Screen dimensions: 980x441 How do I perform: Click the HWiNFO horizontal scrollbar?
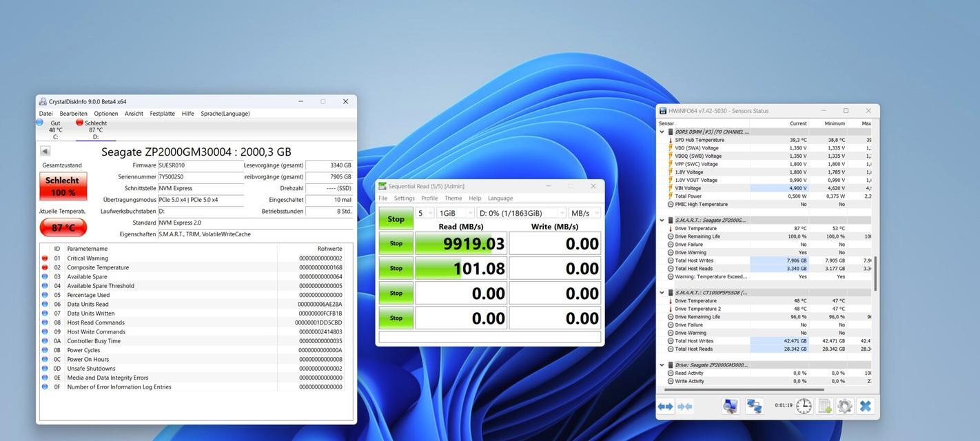coord(744,390)
